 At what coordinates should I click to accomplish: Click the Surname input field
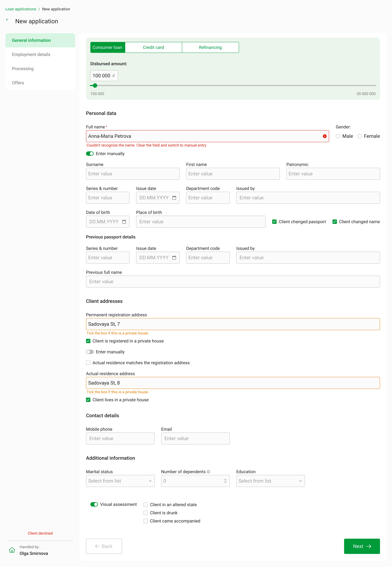click(133, 174)
